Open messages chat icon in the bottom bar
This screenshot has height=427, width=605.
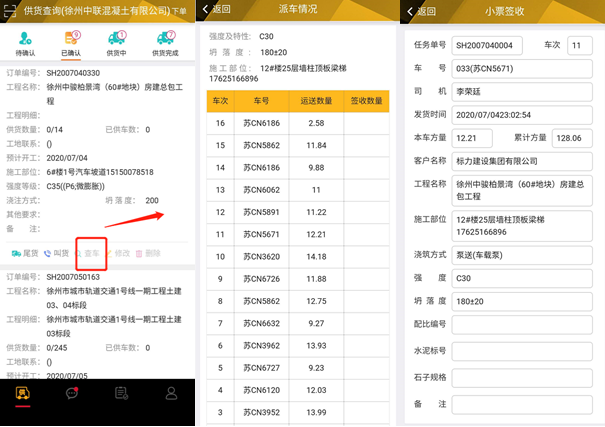click(x=72, y=393)
